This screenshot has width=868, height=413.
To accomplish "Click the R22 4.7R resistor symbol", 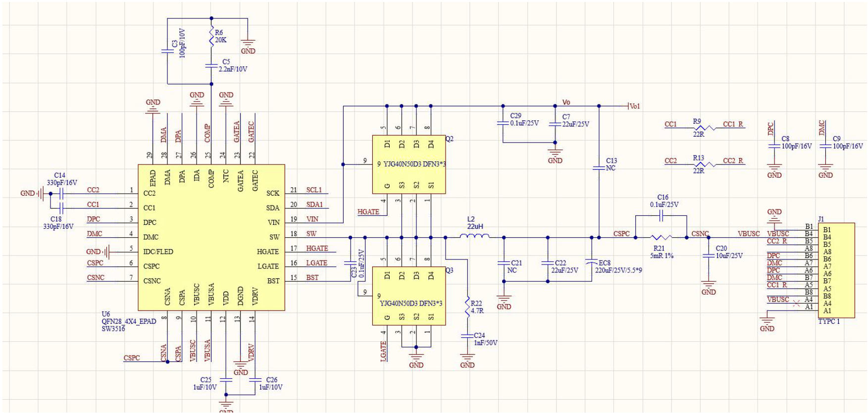I will [467, 307].
